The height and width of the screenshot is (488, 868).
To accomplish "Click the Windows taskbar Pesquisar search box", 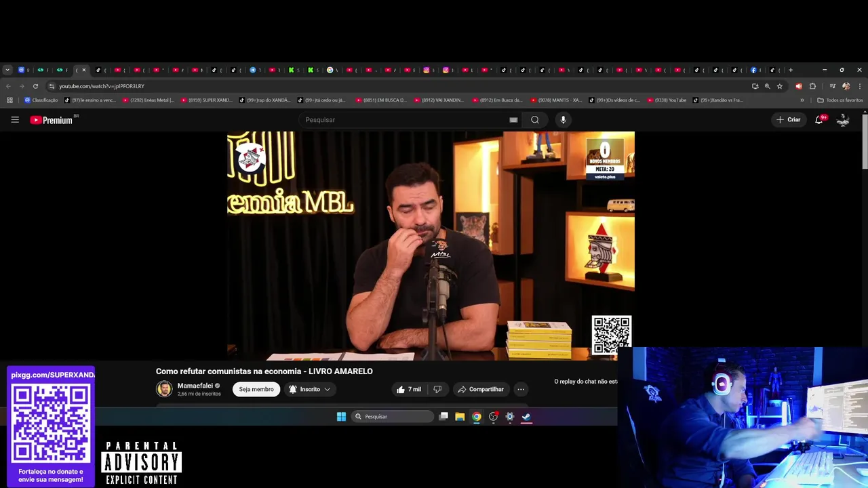I will pos(392,417).
